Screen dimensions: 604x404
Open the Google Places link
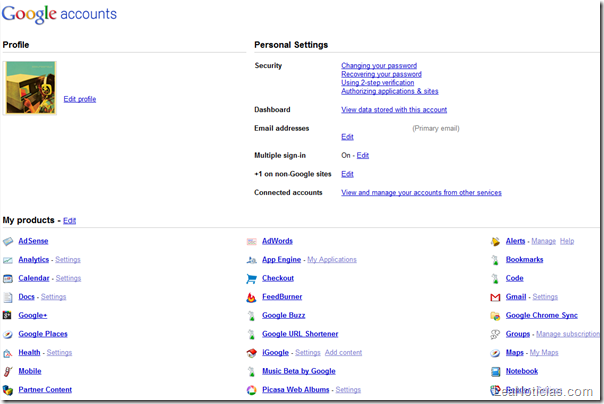pos(43,334)
